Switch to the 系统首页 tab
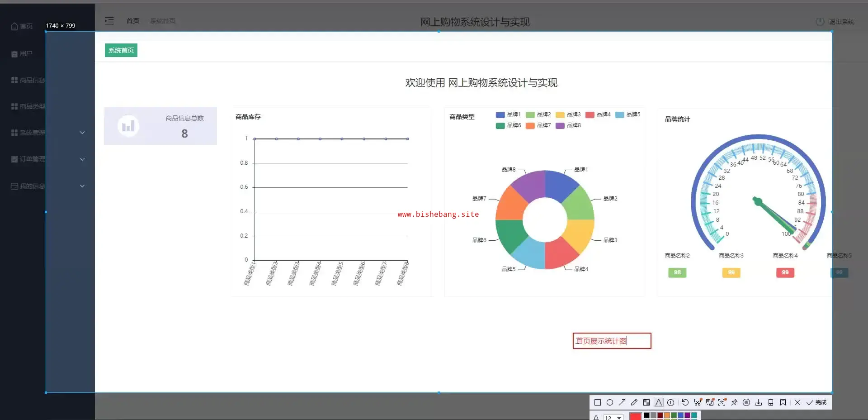This screenshot has height=420, width=868. pos(121,50)
